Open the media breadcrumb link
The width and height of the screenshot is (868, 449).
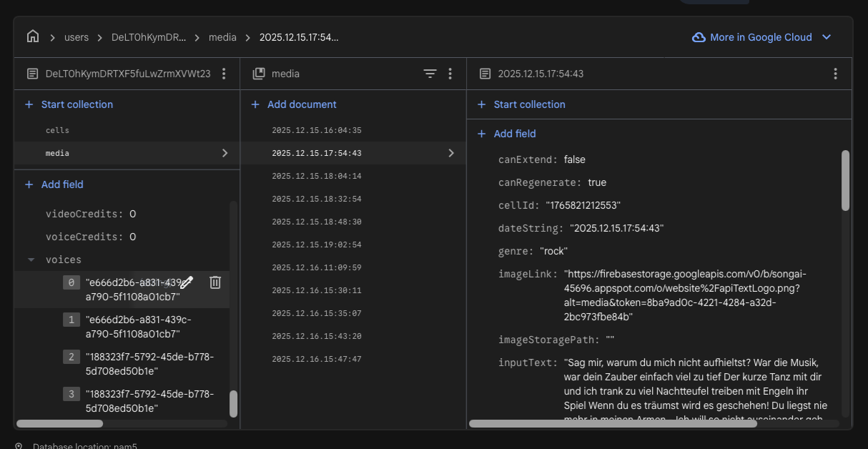(x=222, y=37)
